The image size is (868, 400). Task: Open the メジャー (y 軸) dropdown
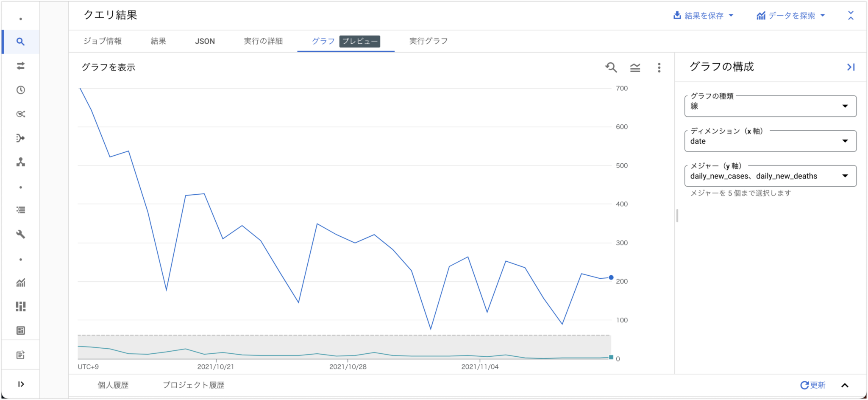(770, 176)
